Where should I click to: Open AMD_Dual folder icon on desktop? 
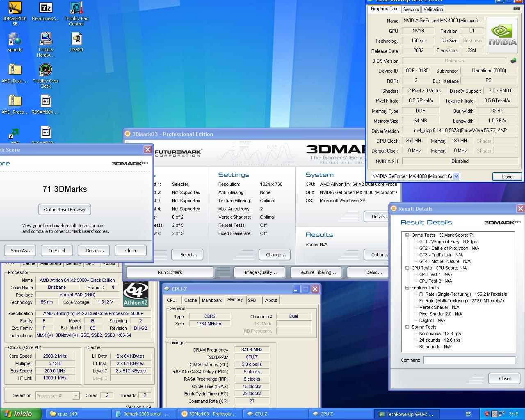15,74
